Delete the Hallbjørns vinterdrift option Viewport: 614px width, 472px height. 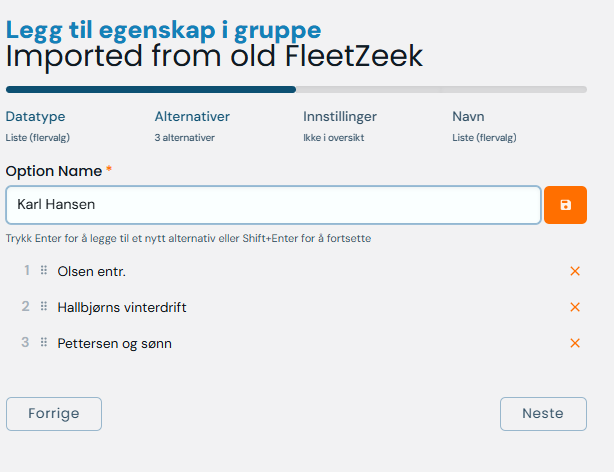[x=575, y=307]
